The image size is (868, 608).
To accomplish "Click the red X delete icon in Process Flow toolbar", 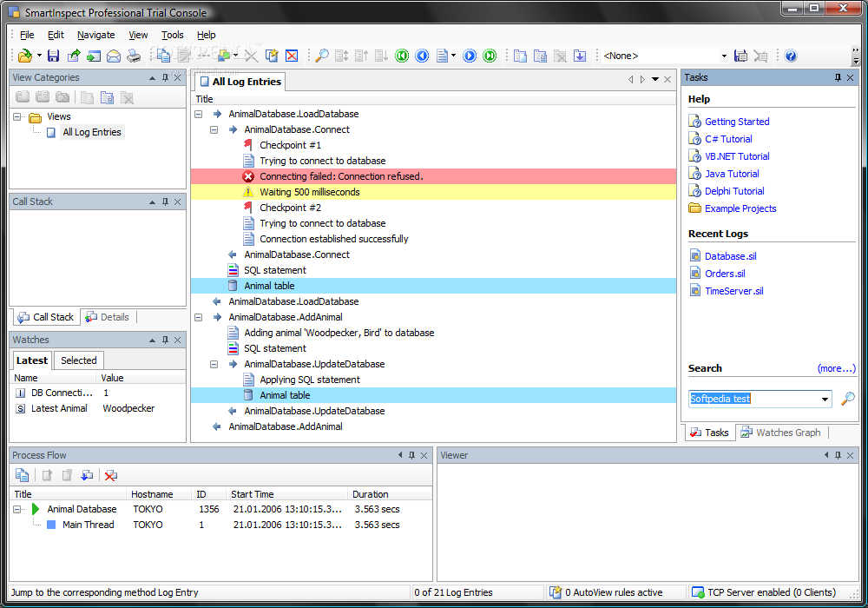I will (111, 475).
